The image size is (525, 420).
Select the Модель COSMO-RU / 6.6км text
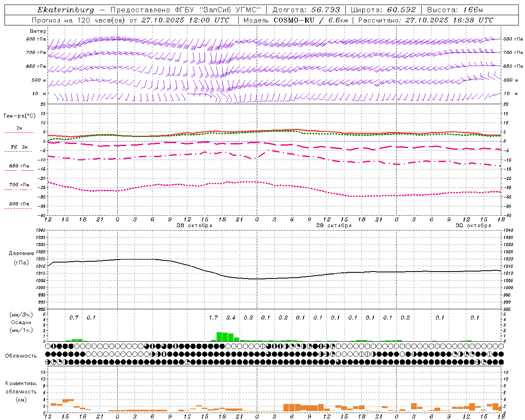point(296,20)
